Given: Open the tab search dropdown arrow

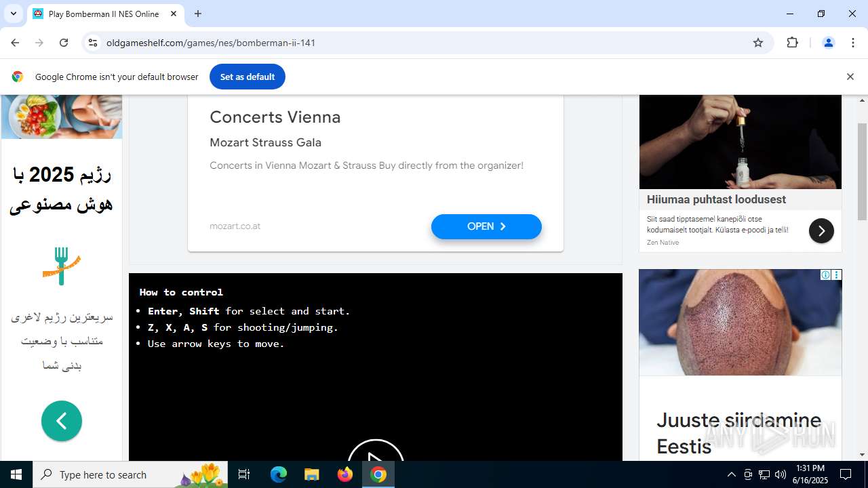Looking at the screenshot, I should pos(13,14).
